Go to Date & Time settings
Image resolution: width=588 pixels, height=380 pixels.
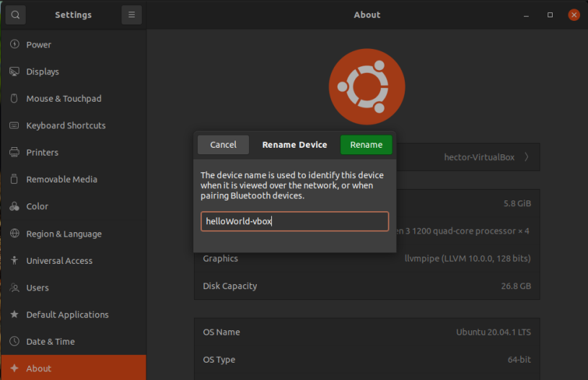pos(51,342)
